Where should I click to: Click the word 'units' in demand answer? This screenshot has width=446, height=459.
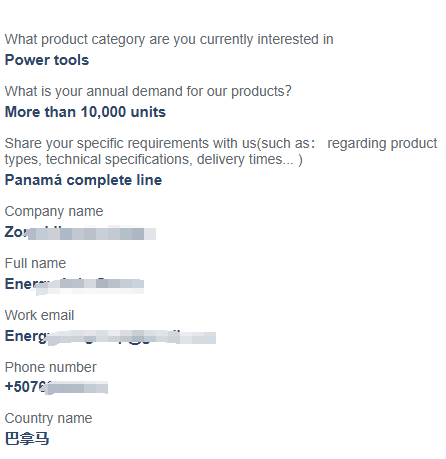click(148, 112)
